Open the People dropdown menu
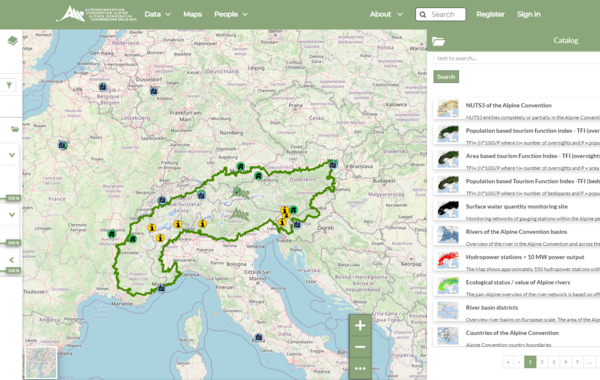 231,14
